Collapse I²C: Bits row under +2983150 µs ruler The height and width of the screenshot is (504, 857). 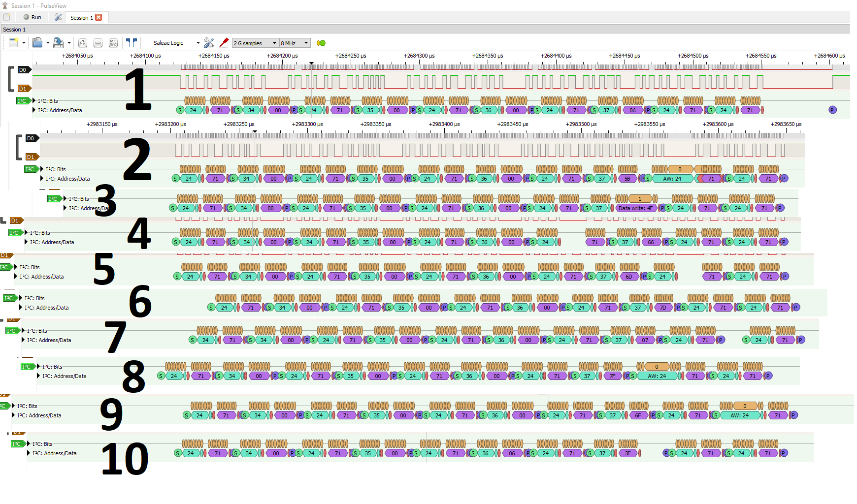(x=42, y=169)
